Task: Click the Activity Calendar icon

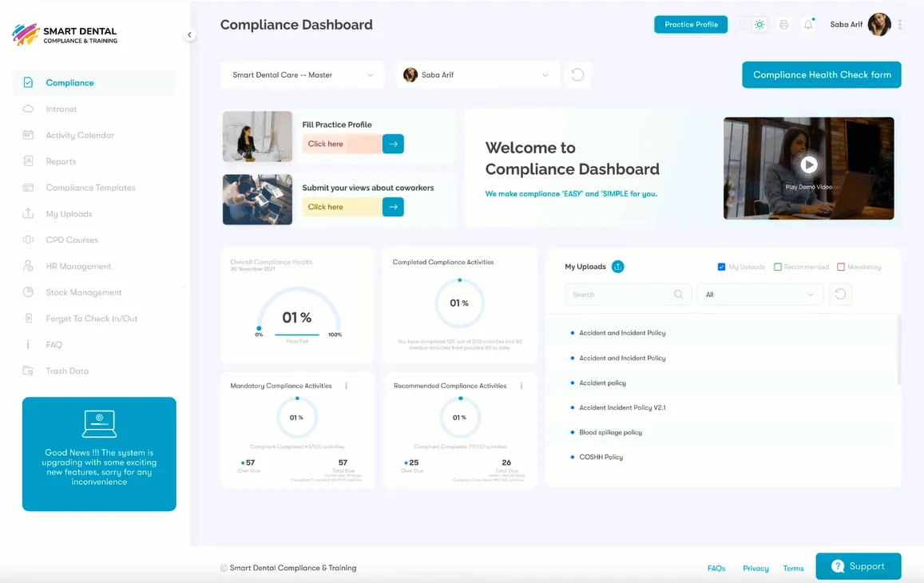Action: click(28, 135)
